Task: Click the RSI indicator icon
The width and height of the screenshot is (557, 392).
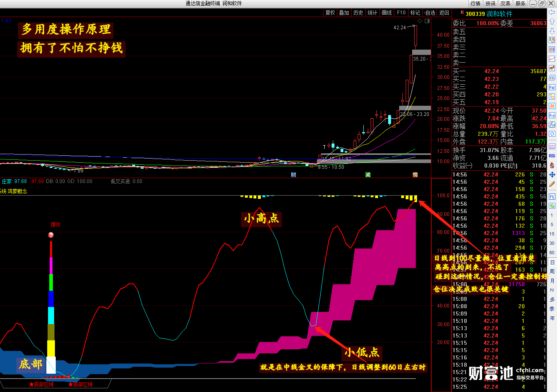Action: [x=552, y=156]
